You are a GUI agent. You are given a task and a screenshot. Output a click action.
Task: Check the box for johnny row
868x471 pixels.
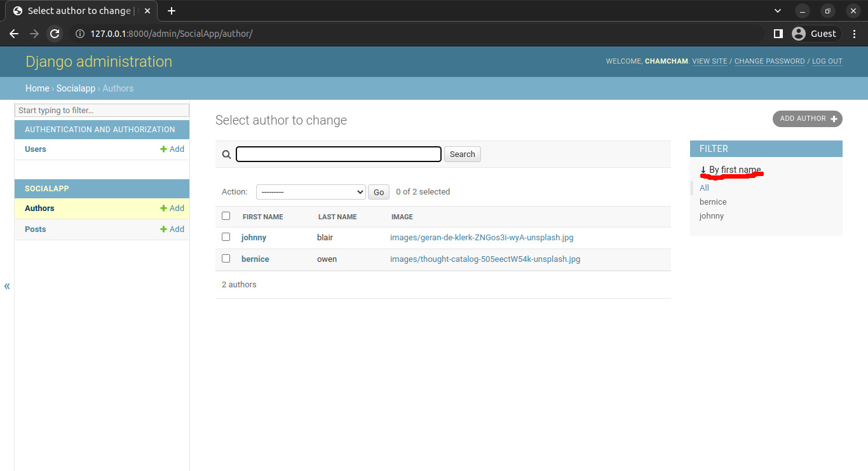226,237
